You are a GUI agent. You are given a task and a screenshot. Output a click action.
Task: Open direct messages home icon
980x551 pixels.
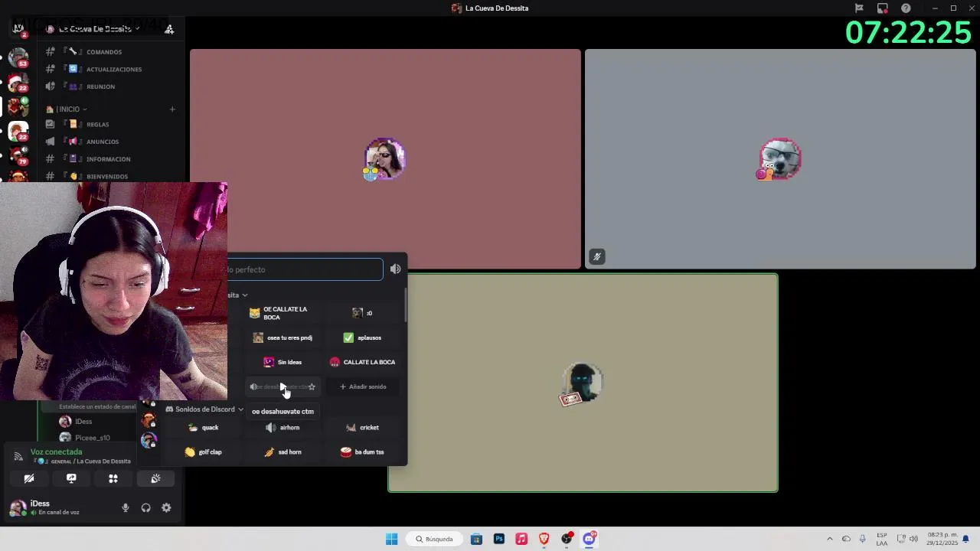18,29
